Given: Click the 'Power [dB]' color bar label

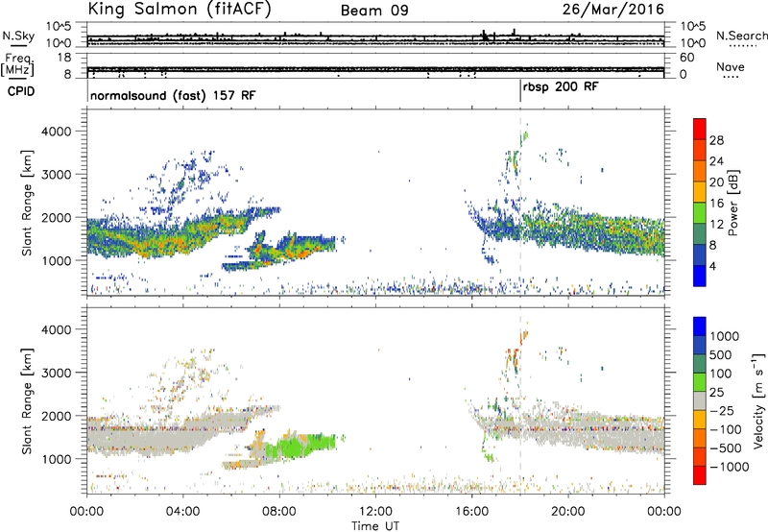Looking at the screenshot, I should click(732, 203).
